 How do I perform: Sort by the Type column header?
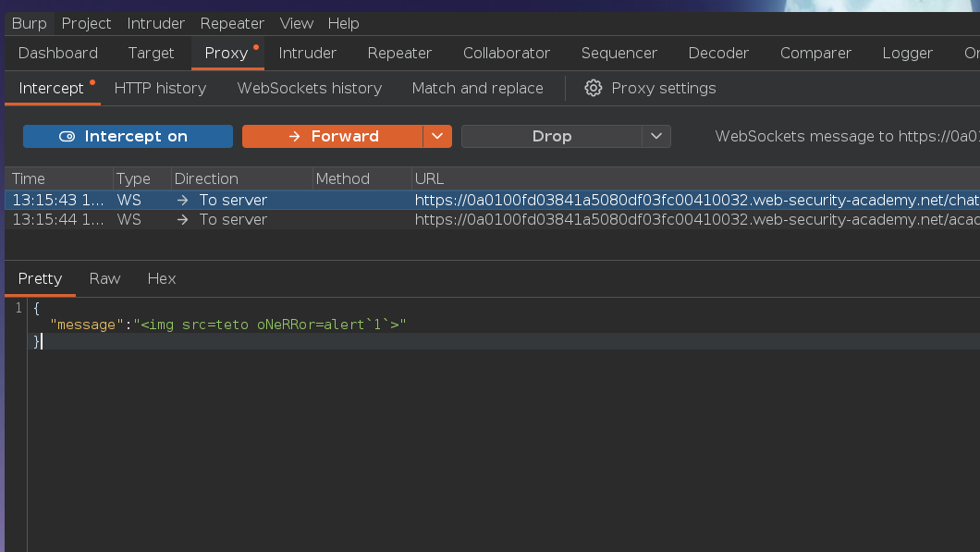(x=141, y=178)
